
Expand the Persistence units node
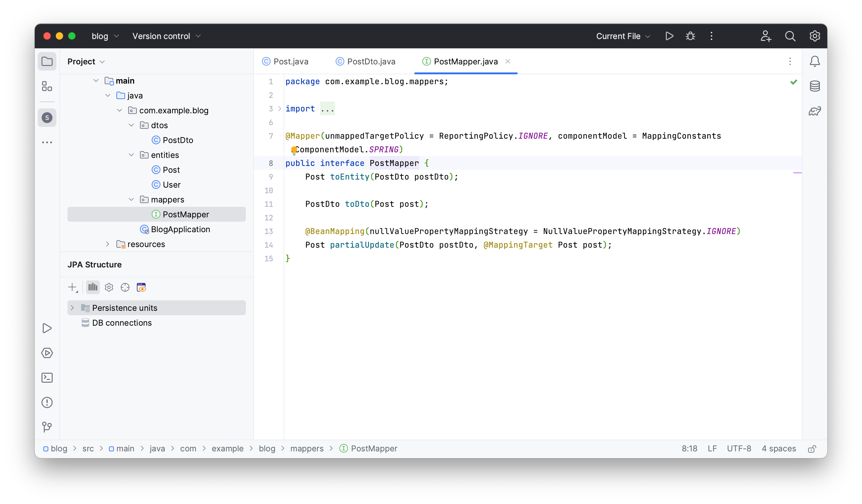click(72, 307)
